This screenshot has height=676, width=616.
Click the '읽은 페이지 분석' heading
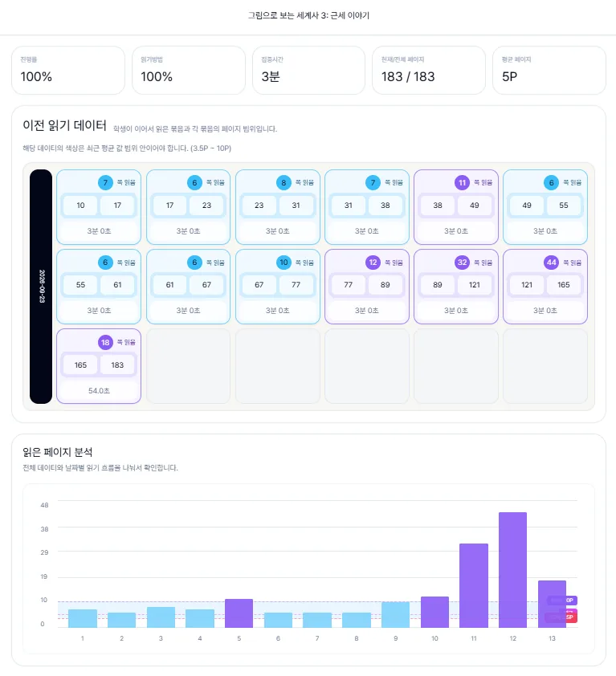[58, 452]
